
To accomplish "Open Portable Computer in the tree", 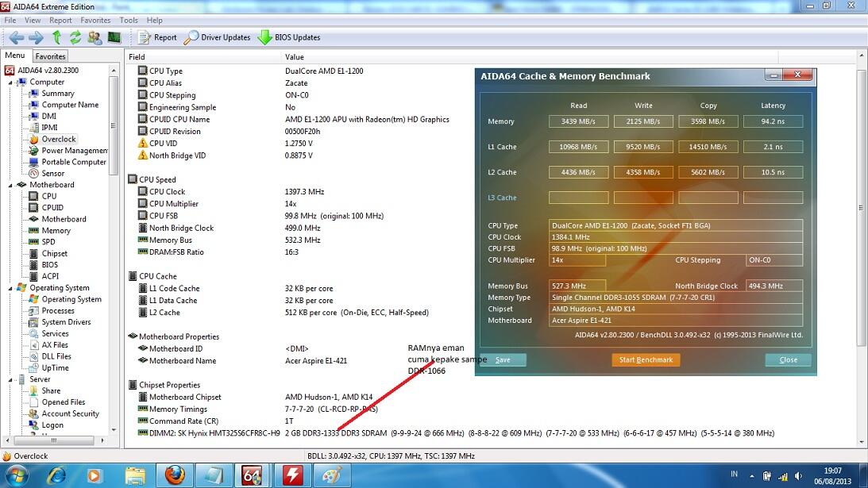I will (x=74, y=162).
